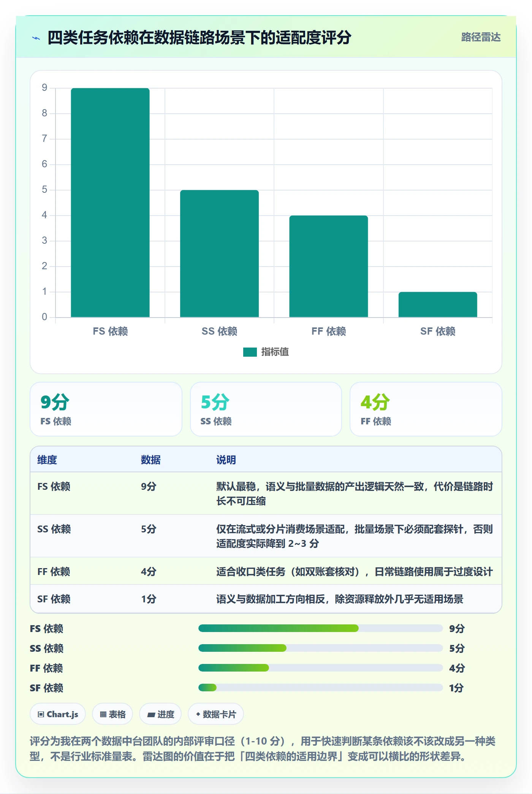This screenshot has height=794, width=532.
Task: Select the 数据卡片 tag chip
Action: (216, 714)
